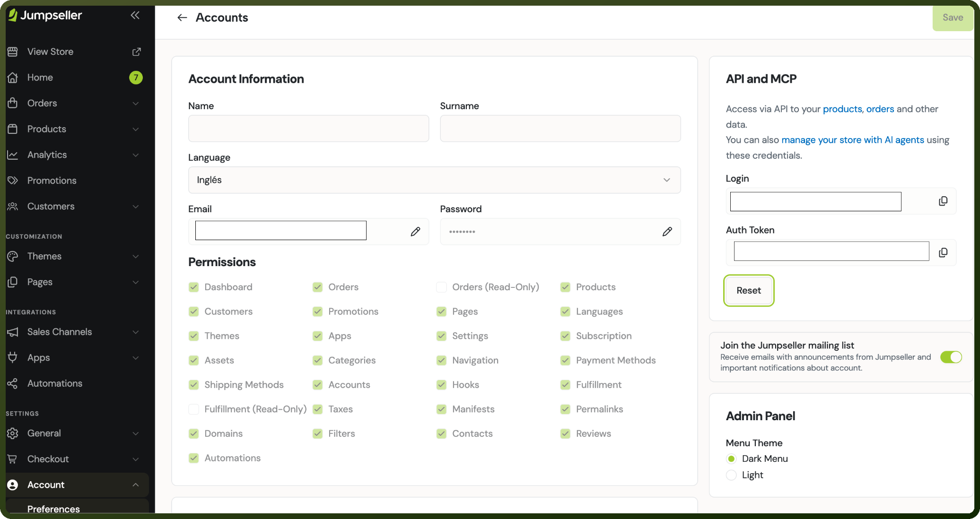Viewport: 980px width, 519px height.
Task: Click the General gear icon
Action: tap(13, 433)
